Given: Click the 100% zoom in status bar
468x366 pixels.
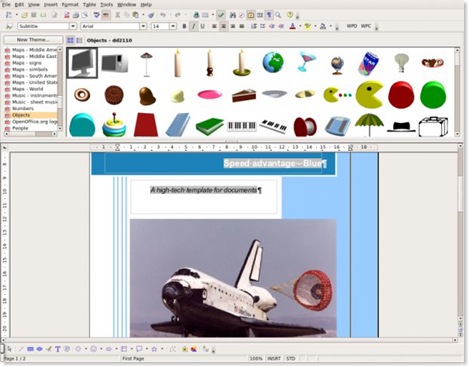Looking at the screenshot, I should tap(256, 359).
